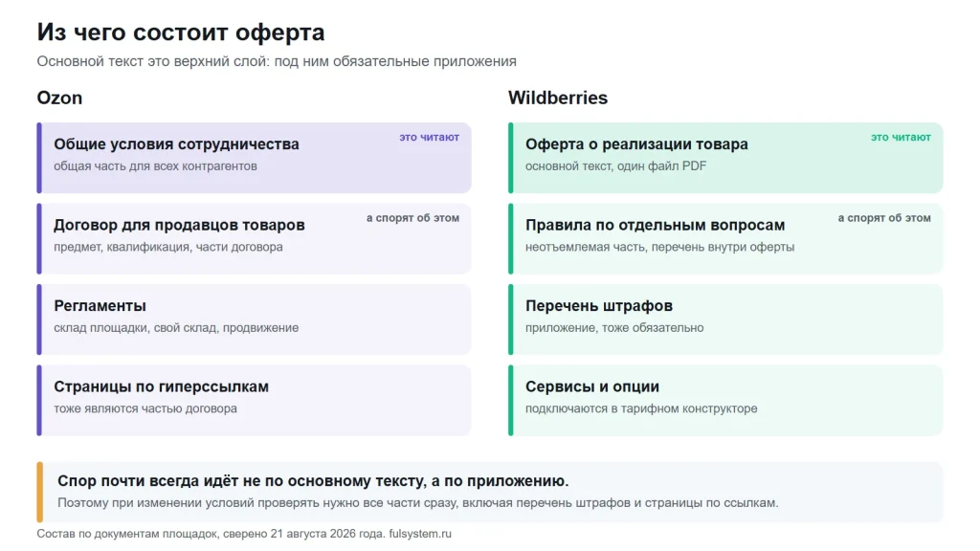Open the "Сервисы и опции" card
This screenshot has width=980, height=551.
pyautogui.click(x=725, y=401)
